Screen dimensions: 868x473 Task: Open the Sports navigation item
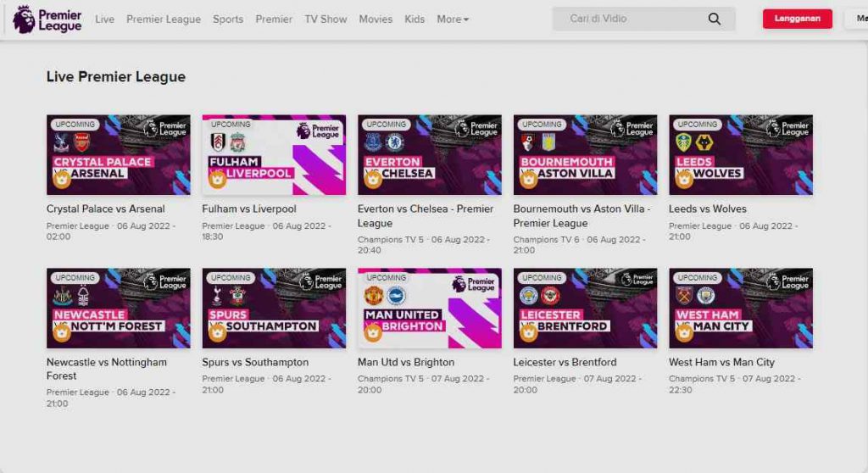228,19
